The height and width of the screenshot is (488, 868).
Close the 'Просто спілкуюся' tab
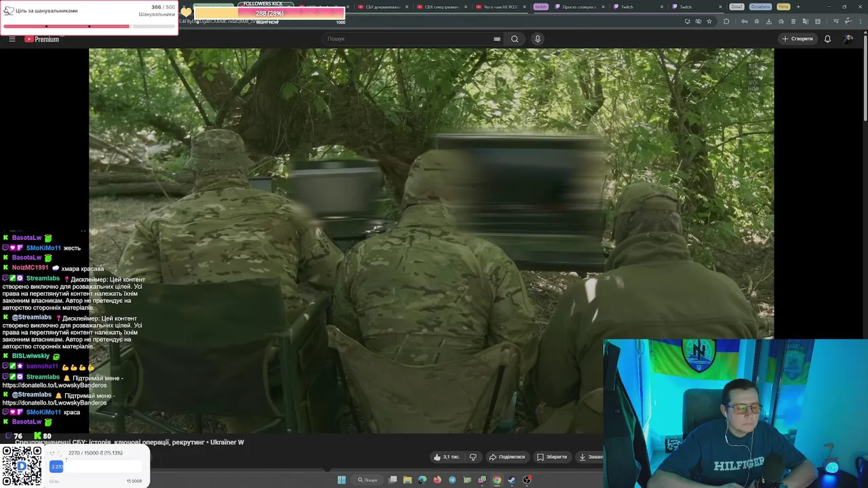[x=603, y=7]
